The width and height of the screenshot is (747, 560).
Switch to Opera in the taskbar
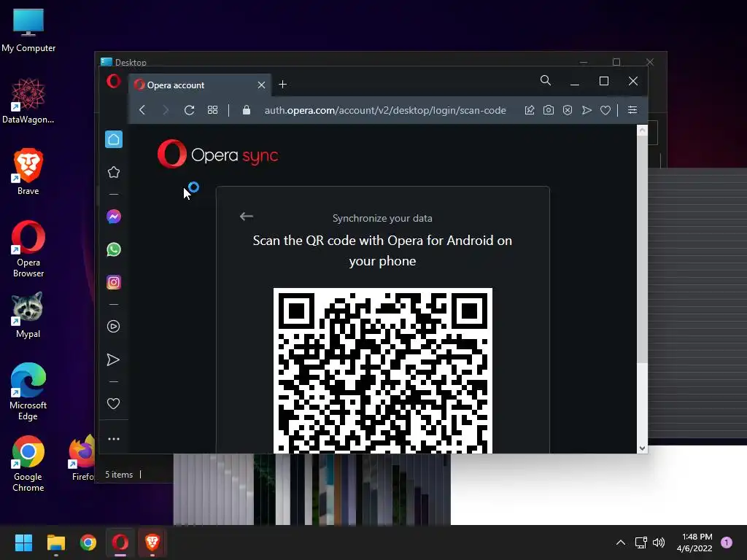(x=120, y=542)
